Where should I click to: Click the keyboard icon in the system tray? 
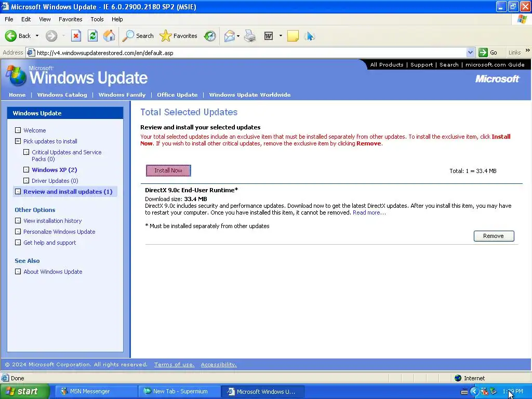coord(464,392)
